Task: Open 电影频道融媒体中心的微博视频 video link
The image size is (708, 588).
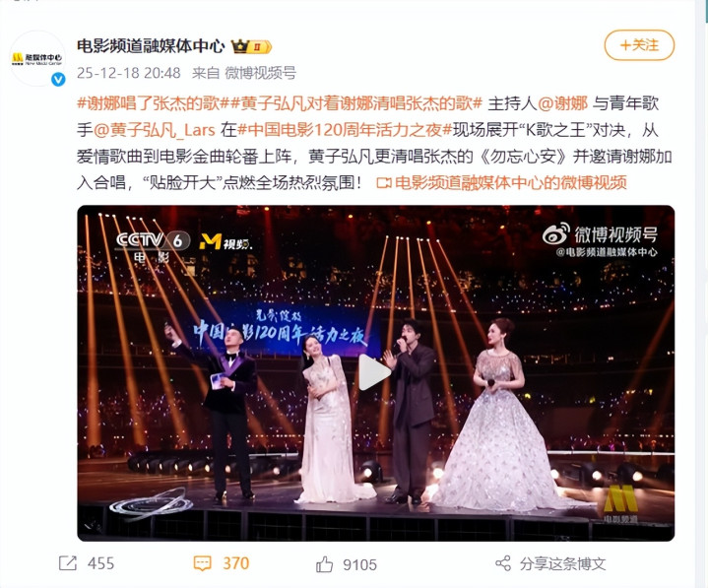Action: 501,183
